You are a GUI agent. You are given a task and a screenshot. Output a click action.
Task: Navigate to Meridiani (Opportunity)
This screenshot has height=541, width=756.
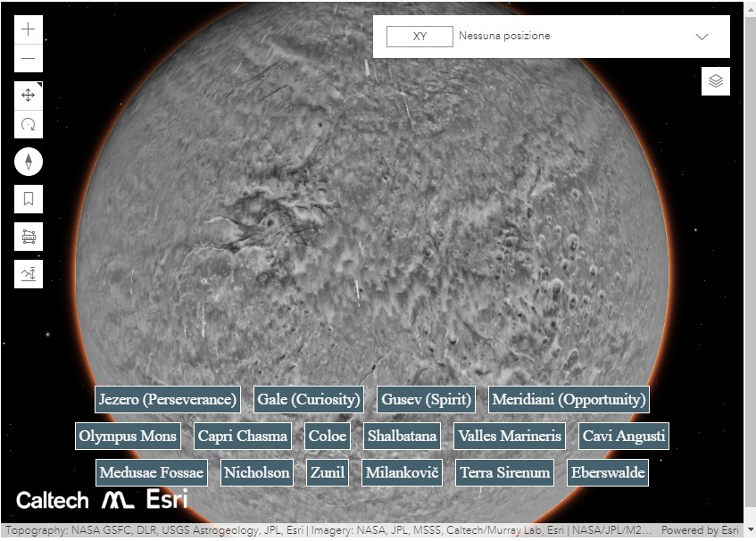569,399
